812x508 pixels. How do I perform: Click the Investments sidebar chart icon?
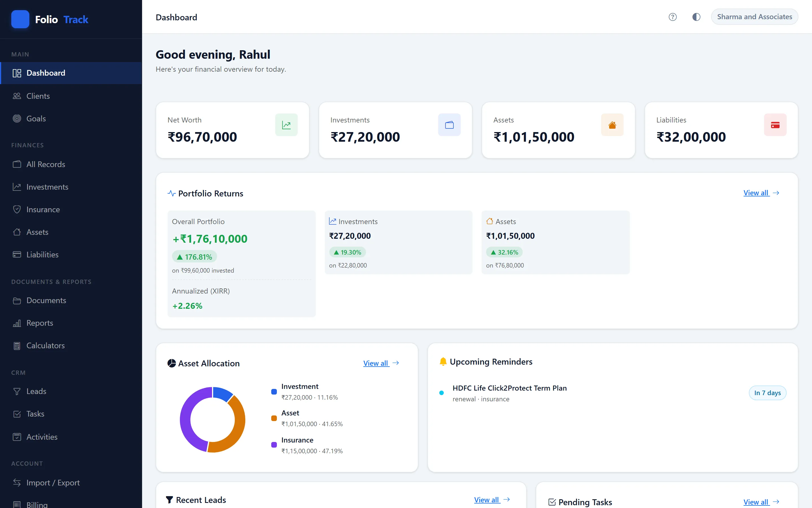coord(17,187)
